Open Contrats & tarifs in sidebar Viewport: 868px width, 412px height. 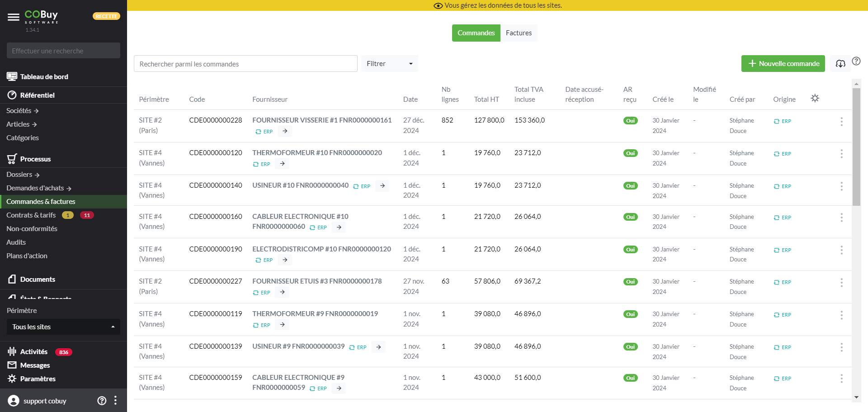pyautogui.click(x=31, y=215)
